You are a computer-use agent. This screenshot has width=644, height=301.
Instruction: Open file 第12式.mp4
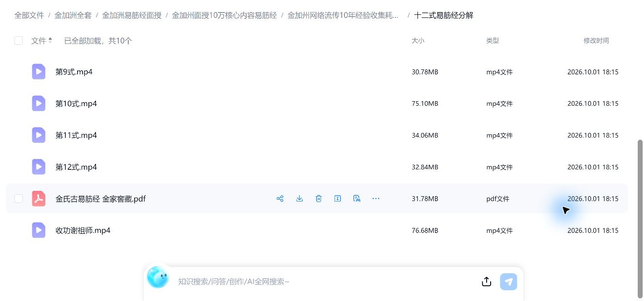coord(76,167)
